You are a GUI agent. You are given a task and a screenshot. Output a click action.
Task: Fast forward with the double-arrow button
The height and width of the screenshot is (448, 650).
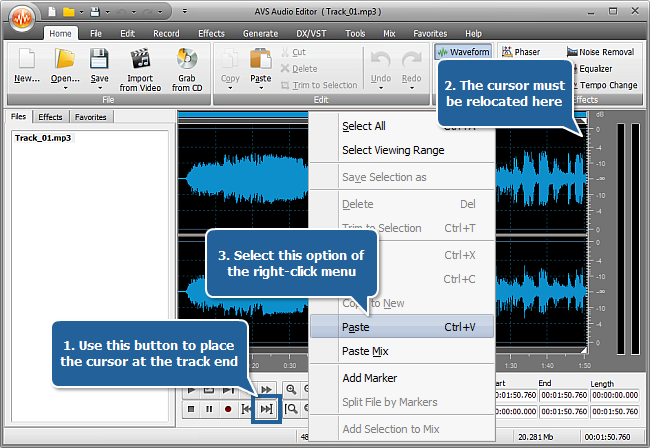pyautogui.click(x=267, y=390)
